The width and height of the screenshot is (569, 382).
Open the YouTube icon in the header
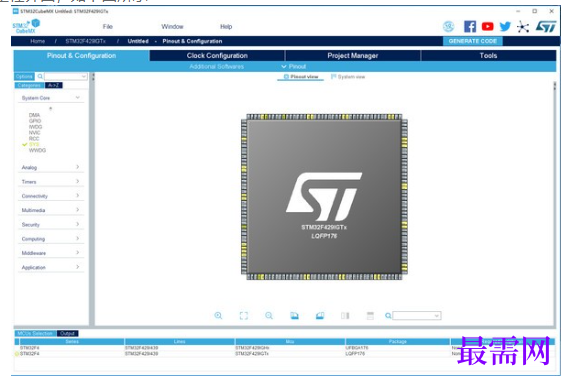(487, 26)
